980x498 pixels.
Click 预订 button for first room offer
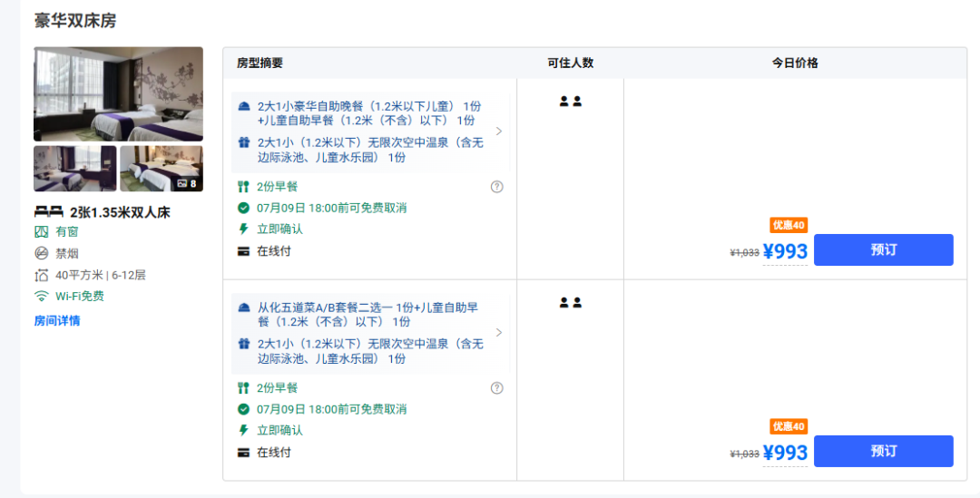tap(883, 250)
